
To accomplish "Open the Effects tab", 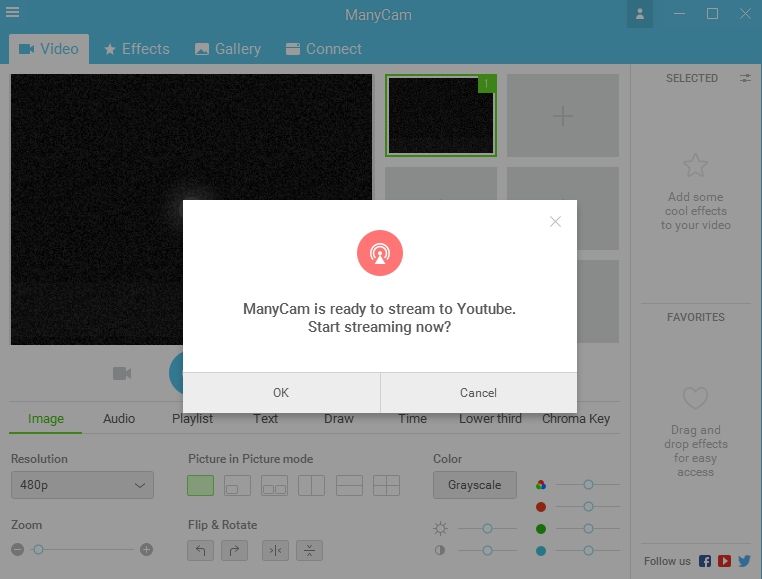I will pos(138,49).
